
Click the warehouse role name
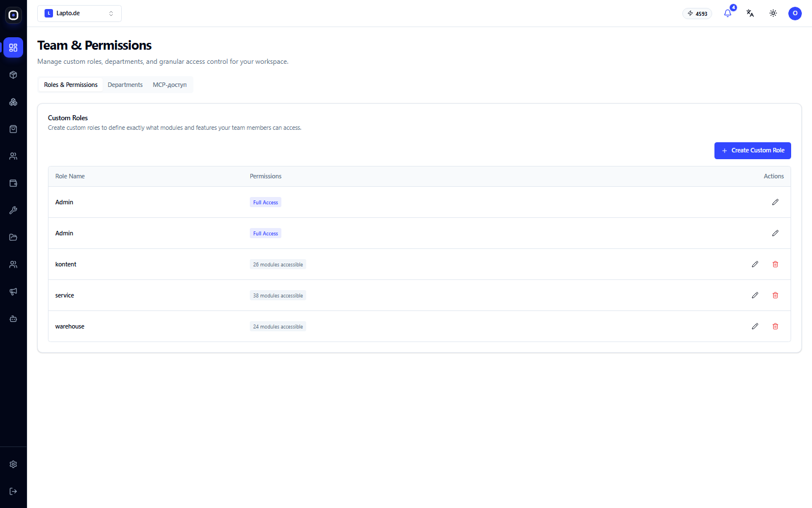click(70, 326)
